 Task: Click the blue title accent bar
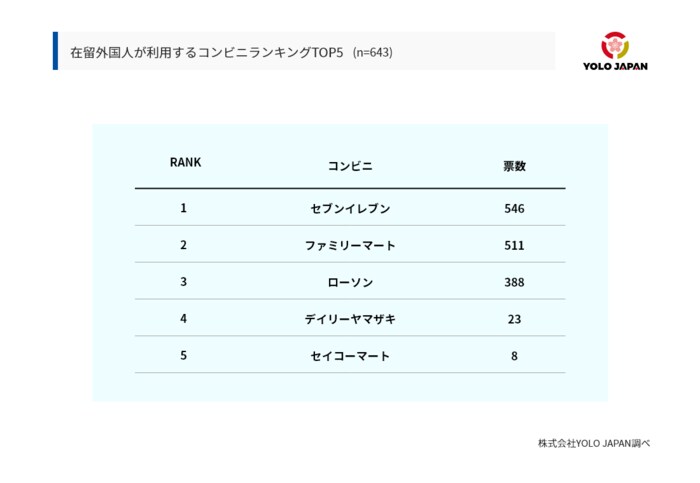point(55,51)
